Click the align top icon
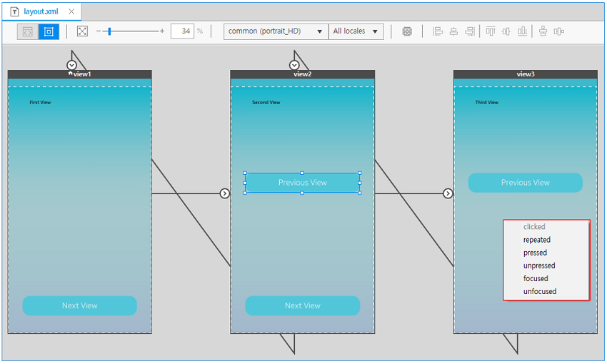The height and width of the screenshot is (364, 607). tap(491, 31)
